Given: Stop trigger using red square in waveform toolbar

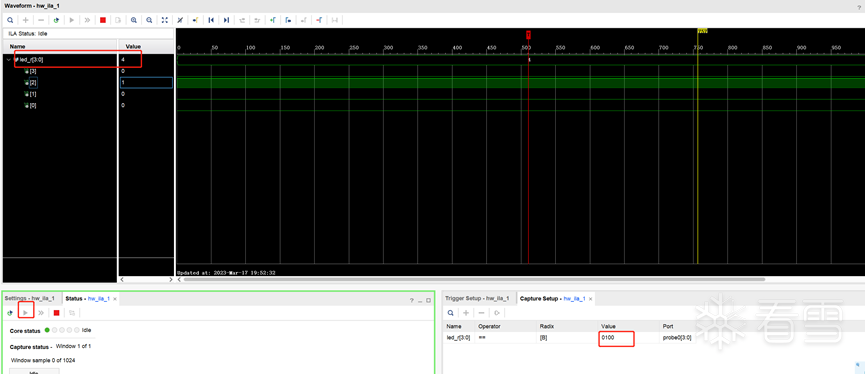Looking at the screenshot, I should pos(103,20).
